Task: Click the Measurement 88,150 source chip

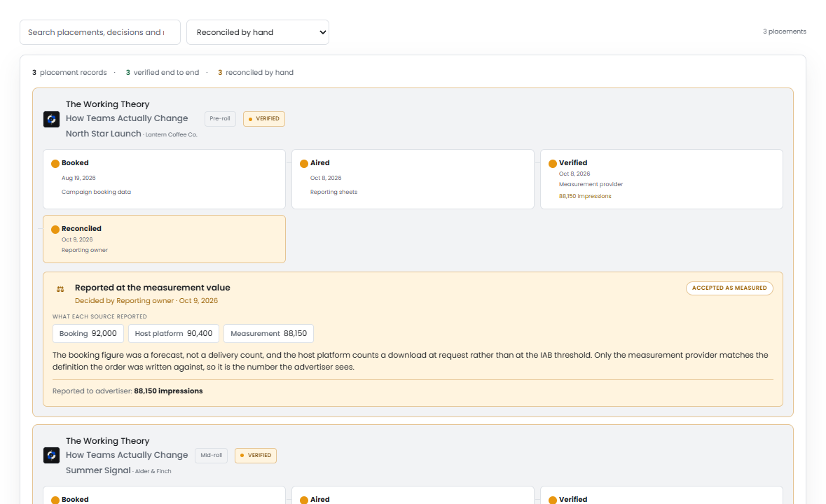Action: coord(268,333)
